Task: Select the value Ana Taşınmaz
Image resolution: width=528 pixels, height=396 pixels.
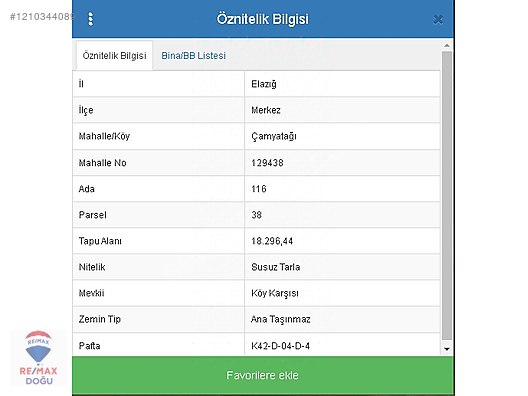Action: pyautogui.click(x=280, y=319)
